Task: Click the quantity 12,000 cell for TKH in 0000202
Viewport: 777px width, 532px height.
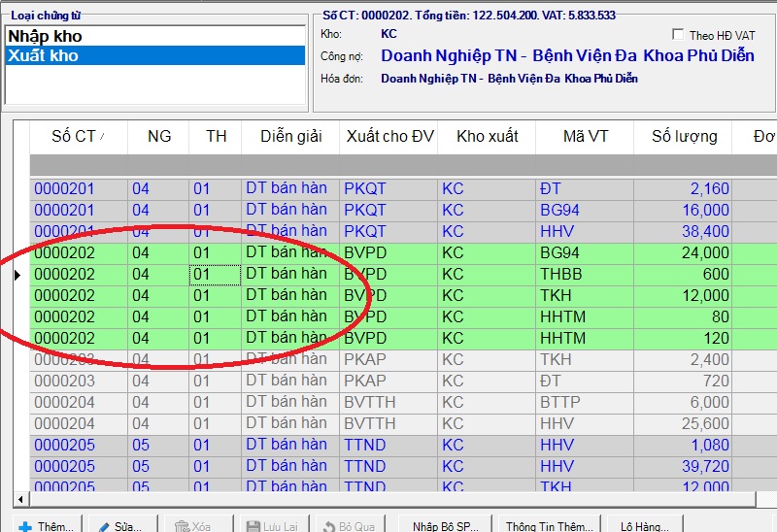Action: click(x=684, y=296)
